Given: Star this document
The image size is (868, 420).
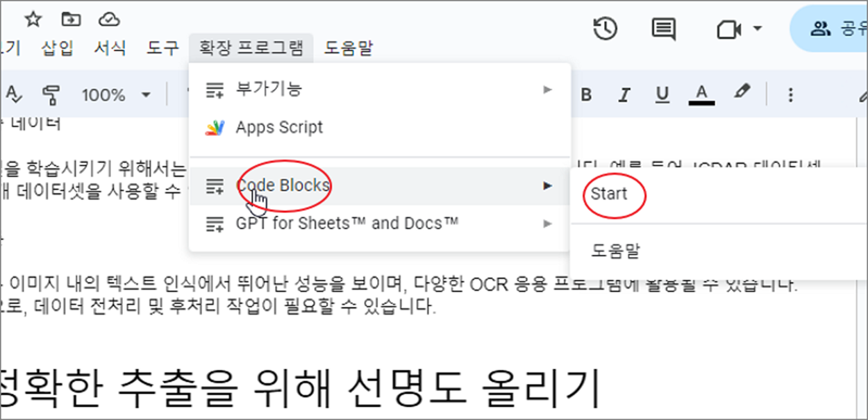Looking at the screenshot, I should tap(33, 19).
